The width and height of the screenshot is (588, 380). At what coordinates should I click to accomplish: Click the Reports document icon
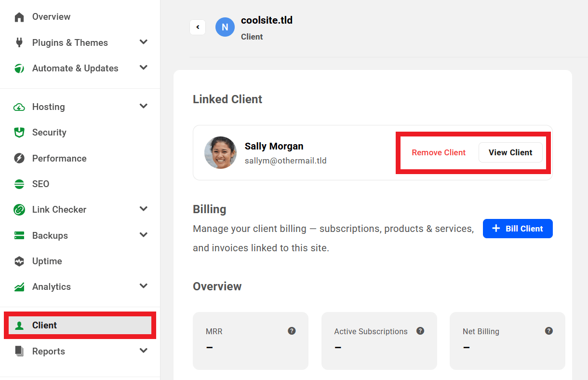19,351
